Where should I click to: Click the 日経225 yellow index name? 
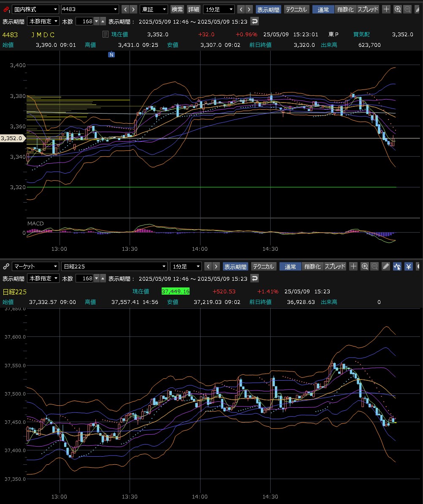tap(14, 292)
